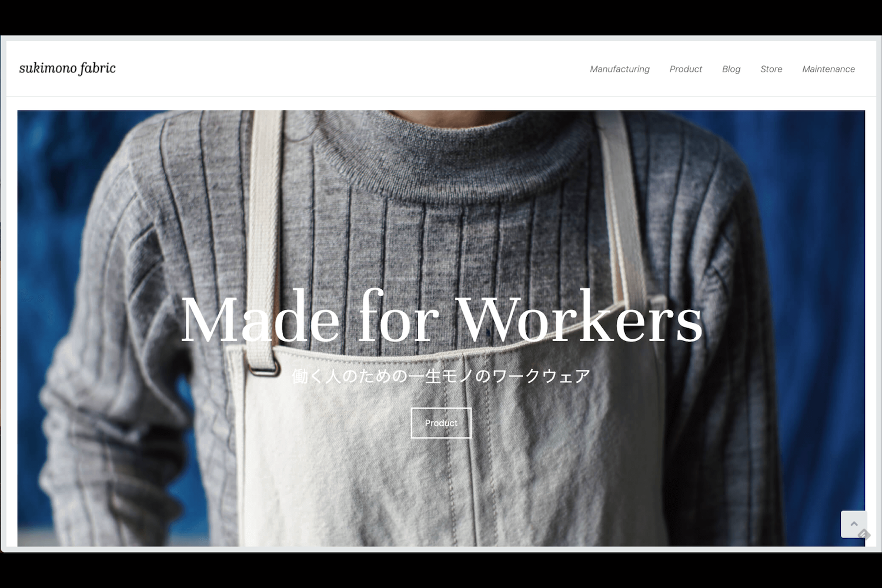882x588 pixels.
Task: Click the Japanese tagline under the headline
Action: (441, 376)
